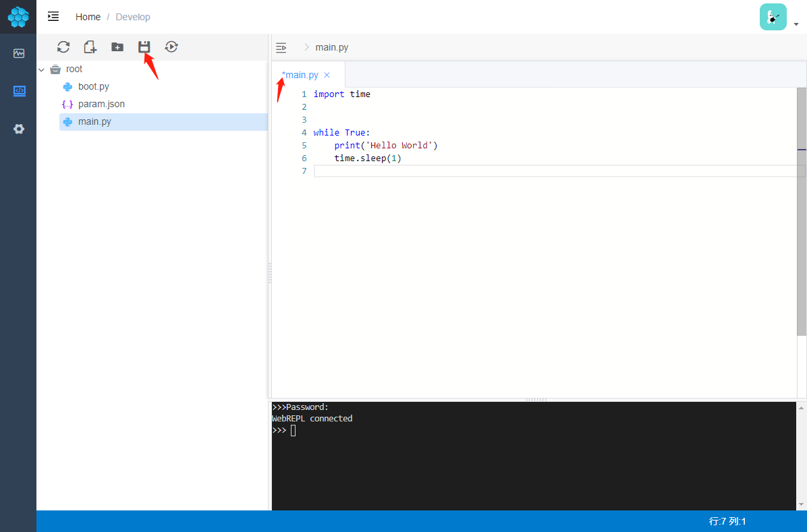This screenshot has width=807, height=532.
Task: Select main.py in the file tree
Action: click(x=164, y=122)
